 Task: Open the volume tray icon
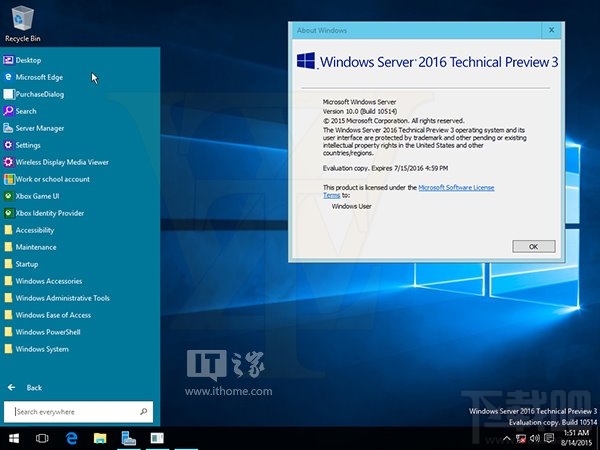pyautogui.click(x=535, y=439)
